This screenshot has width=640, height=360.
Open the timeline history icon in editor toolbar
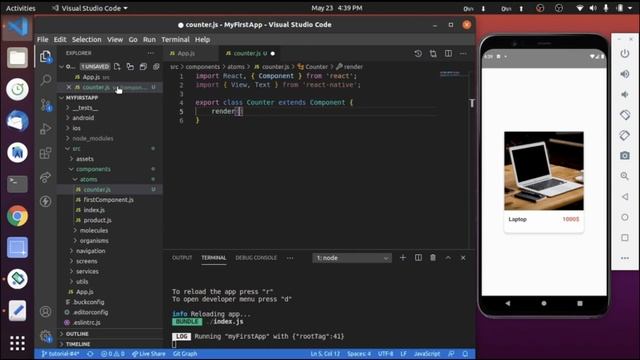pos(418,53)
